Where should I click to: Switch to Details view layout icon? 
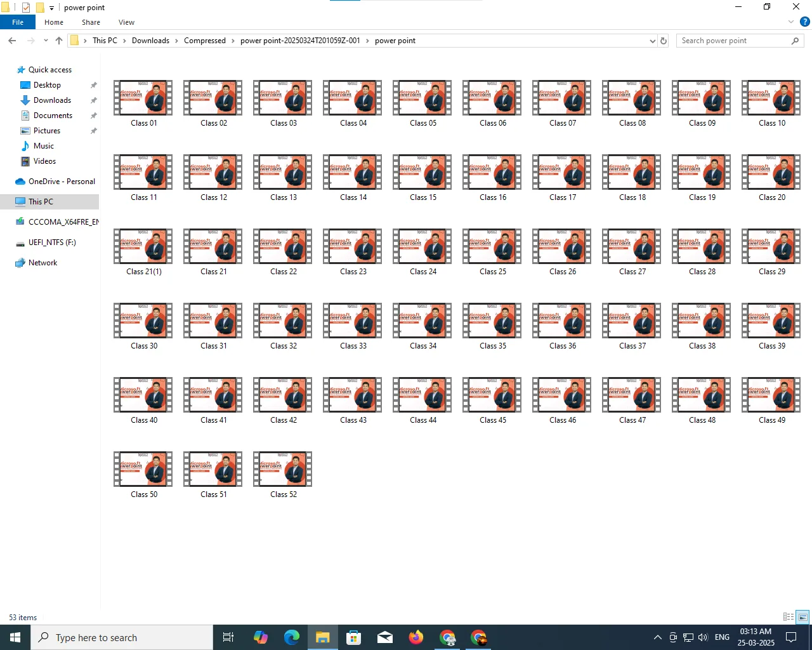click(x=789, y=617)
